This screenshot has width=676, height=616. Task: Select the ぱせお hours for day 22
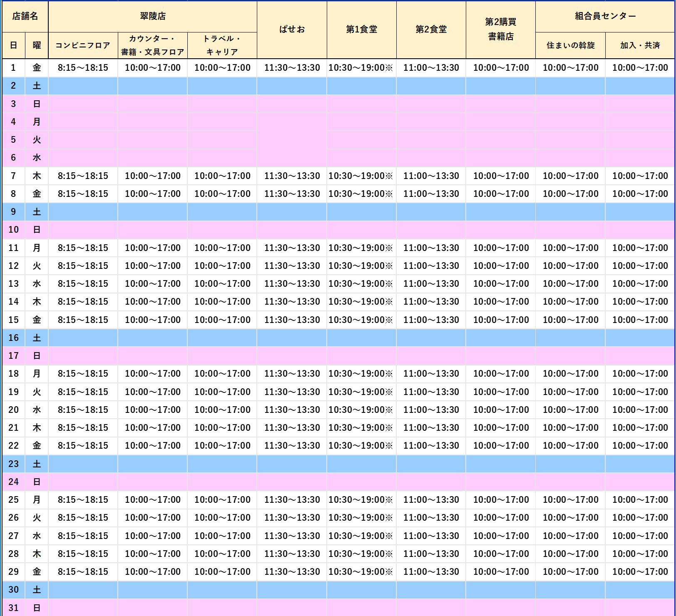(x=292, y=445)
